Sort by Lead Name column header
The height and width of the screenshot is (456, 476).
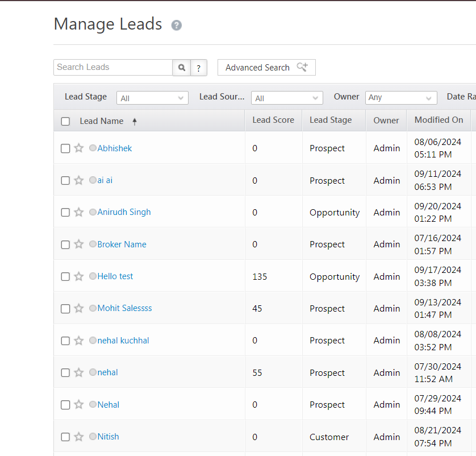pos(102,121)
